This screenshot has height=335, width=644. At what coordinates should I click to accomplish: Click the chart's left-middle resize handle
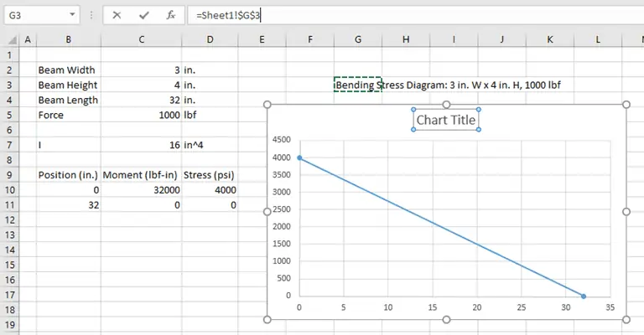click(x=267, y=212)
